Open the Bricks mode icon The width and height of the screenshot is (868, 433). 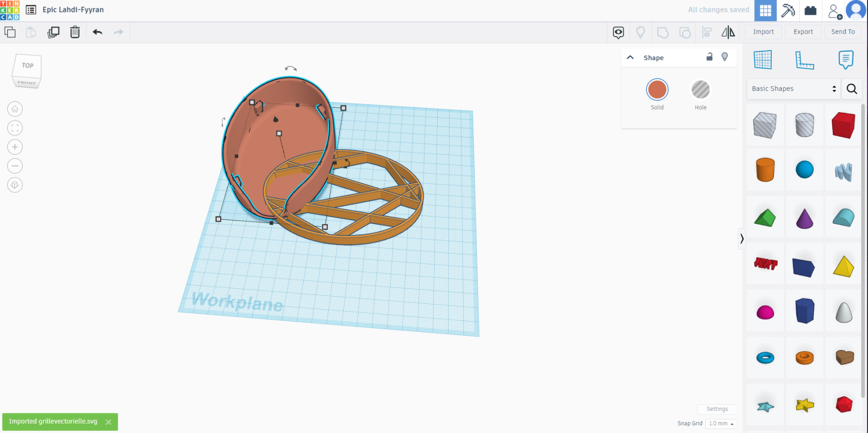pyautogui.click(x=811, y=10)
